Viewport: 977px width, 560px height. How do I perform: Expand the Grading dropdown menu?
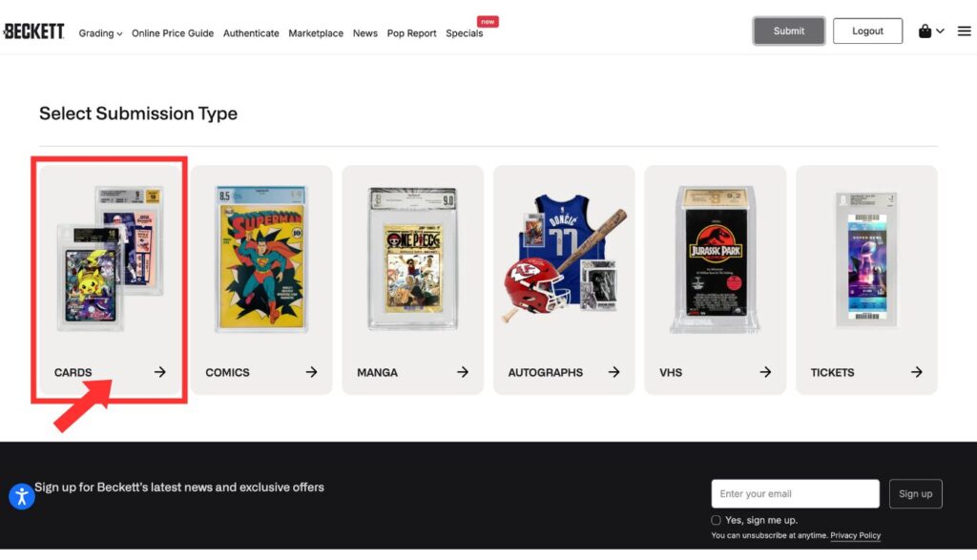pyautogui.click(x=100, y=33)
